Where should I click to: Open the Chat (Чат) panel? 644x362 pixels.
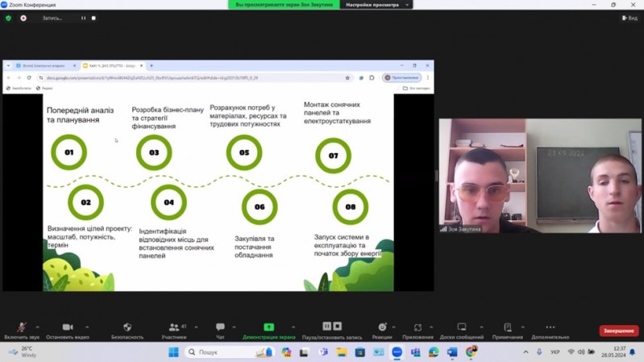(220, 327)
